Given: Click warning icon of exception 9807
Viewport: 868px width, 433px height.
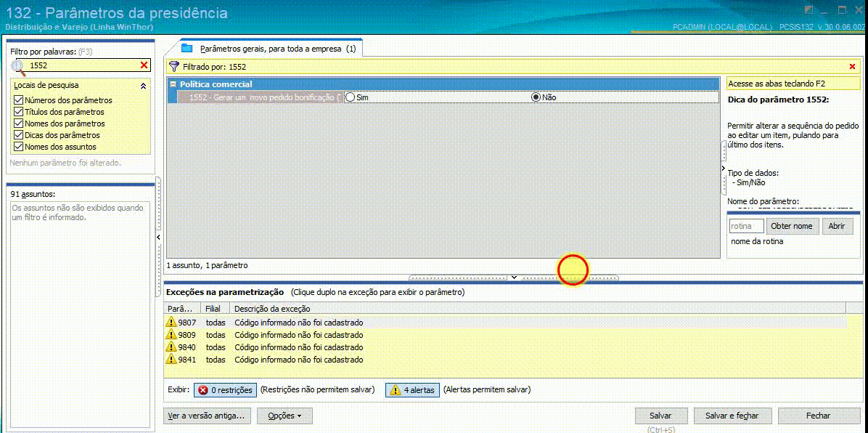Looking at the screenshot, I should (x=171, y=323).
